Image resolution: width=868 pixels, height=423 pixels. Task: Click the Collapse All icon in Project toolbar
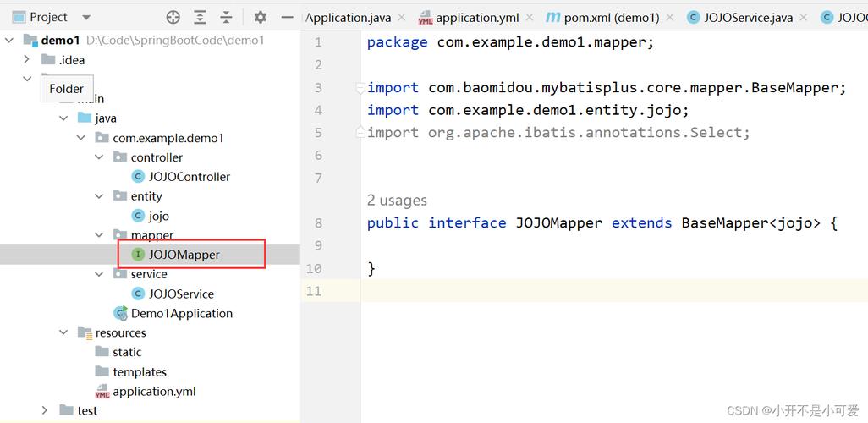pyautogui.click(x=226, y=18)
